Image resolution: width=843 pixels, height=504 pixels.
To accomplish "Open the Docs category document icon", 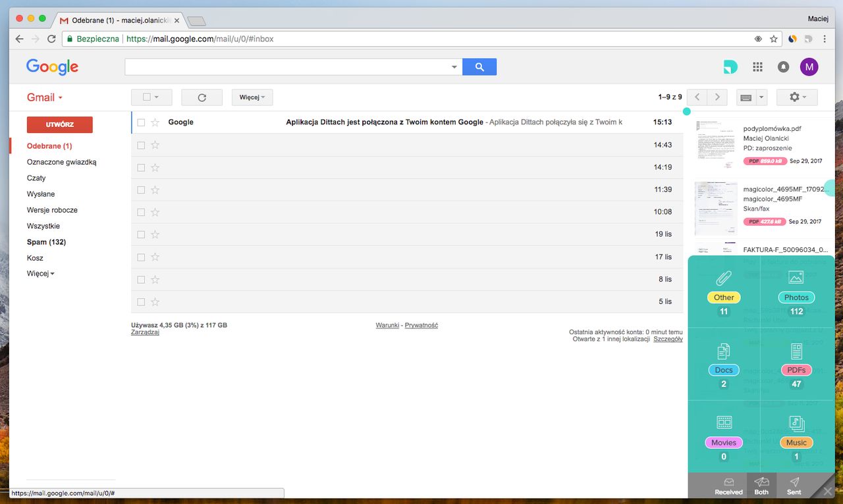I will tap(724, 351).
